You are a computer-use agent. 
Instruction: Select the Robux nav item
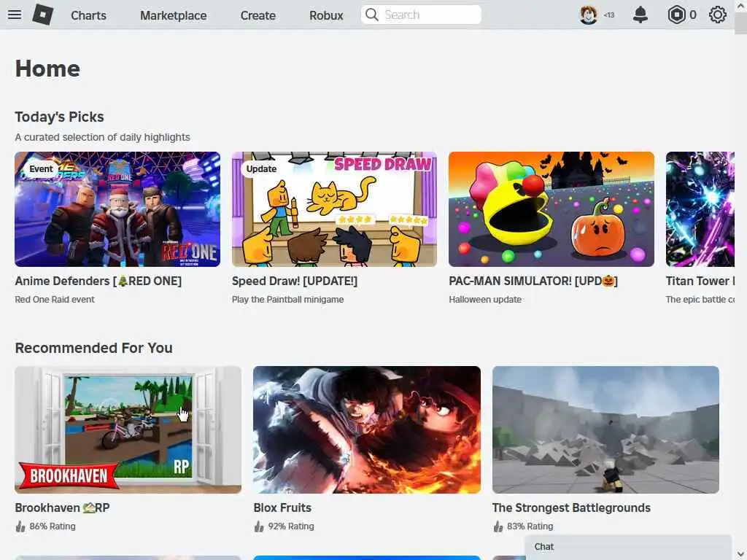click(326, 15)
